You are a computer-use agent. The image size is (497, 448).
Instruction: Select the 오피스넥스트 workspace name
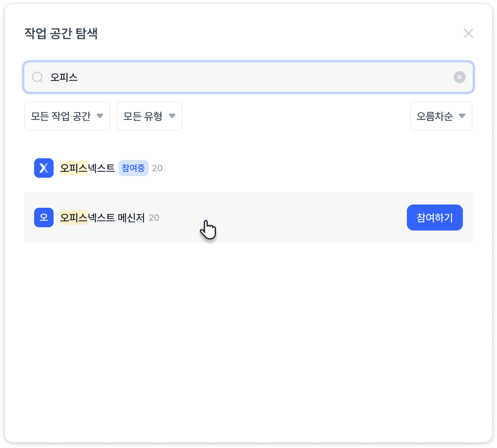[x=88, y=168]
